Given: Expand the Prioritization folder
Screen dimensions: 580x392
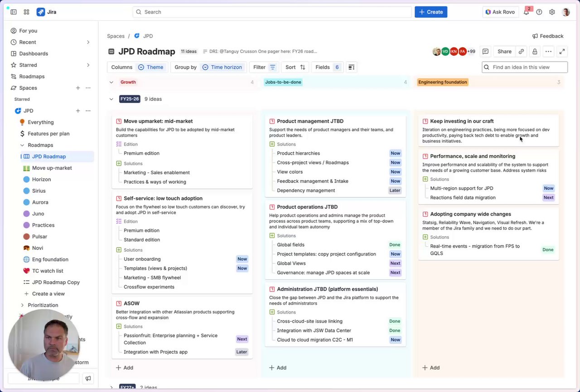Looking at the screenshot, I should tap(22, 305).
